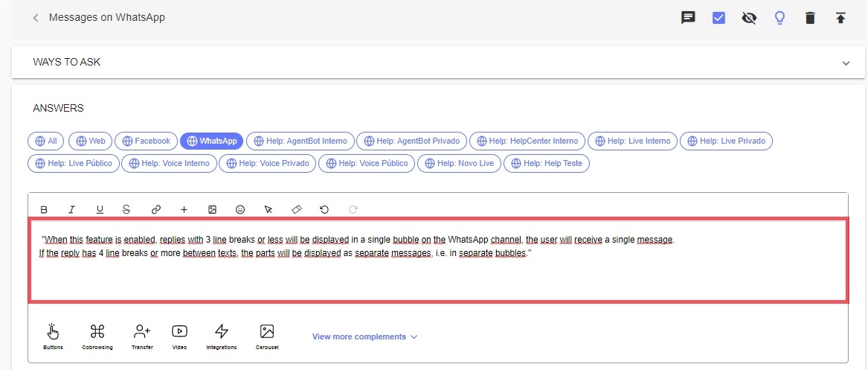Viewport: 868px width, 370px height.
Task: Select the All channel chip
Action: tap(46, 141)
